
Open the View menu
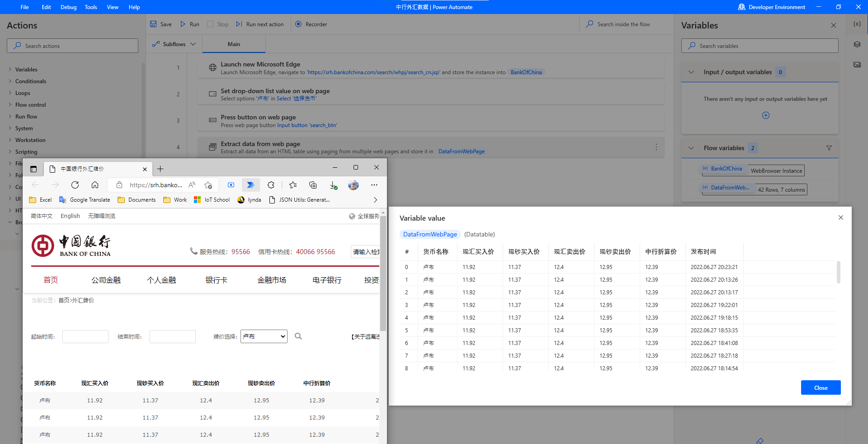tap(113, 7)
